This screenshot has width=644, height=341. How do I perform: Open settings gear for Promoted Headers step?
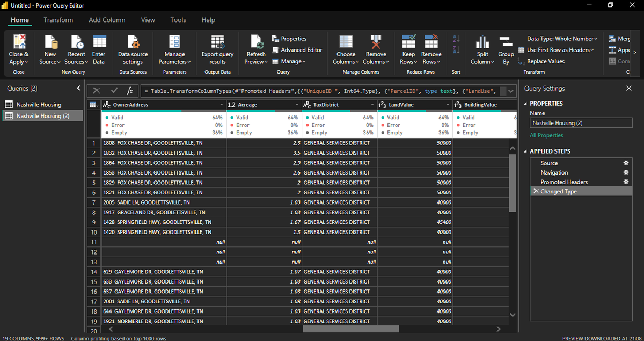tap(625, 182)
